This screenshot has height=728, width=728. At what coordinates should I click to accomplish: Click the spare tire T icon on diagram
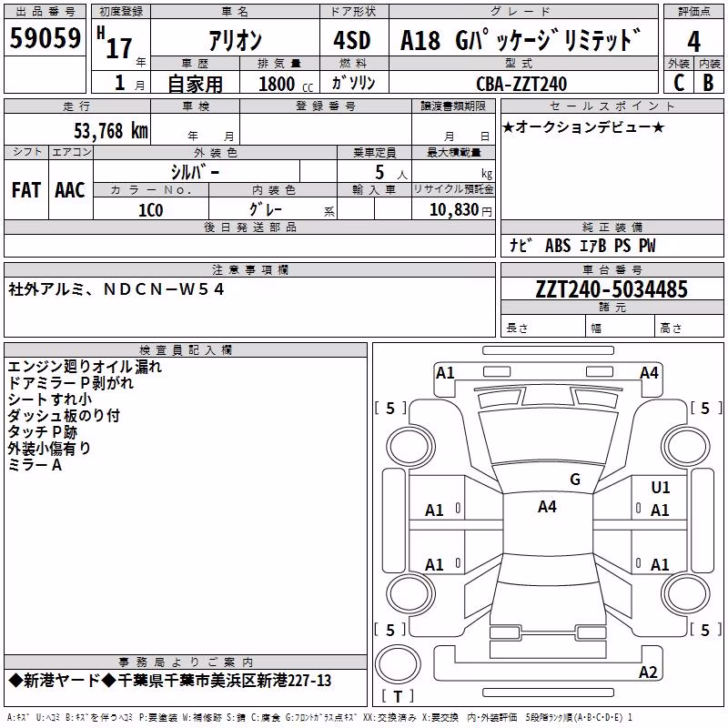tap(398, 664)
